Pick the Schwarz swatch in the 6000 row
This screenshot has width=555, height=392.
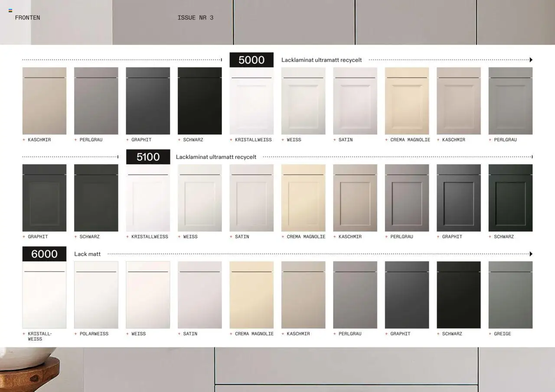pos(458,295)
